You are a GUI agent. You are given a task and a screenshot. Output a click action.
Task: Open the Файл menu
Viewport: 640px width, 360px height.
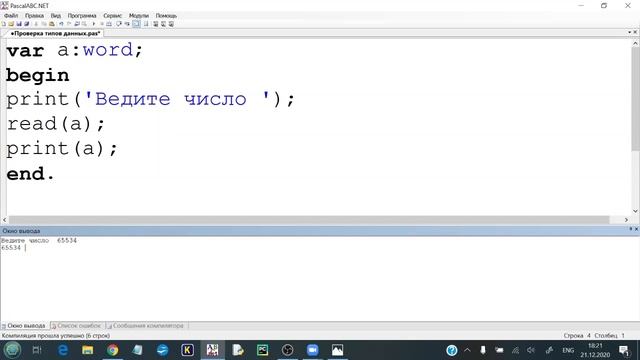click(x=11, y=16)
